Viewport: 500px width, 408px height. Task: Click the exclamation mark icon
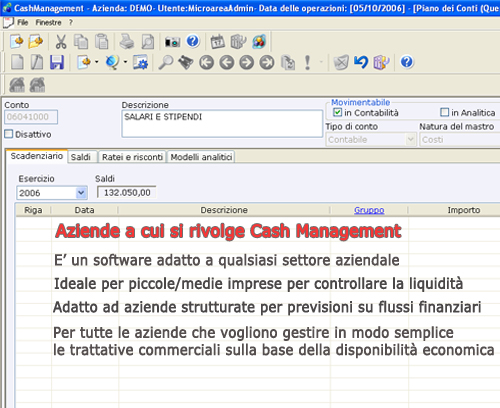307,62
